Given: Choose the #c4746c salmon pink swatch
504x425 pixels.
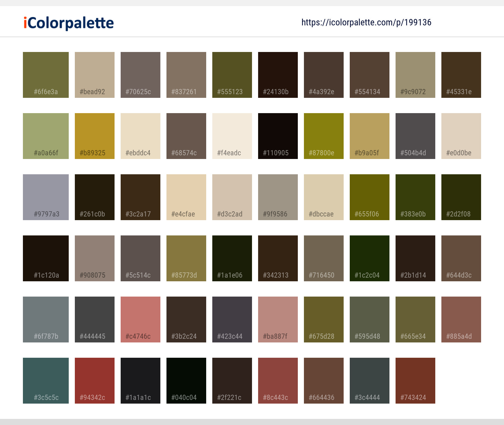Looking at the screenshot, I should pos(141,320).
